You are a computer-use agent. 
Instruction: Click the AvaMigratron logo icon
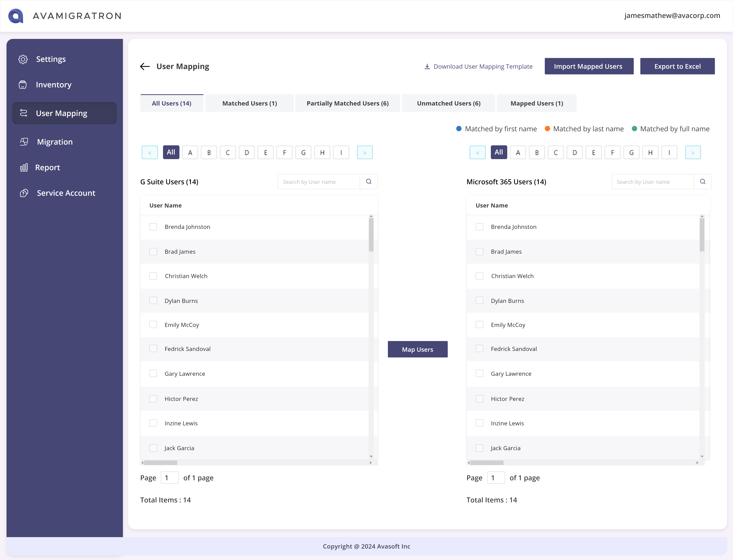pyautogui.click(x=16, y=16)
